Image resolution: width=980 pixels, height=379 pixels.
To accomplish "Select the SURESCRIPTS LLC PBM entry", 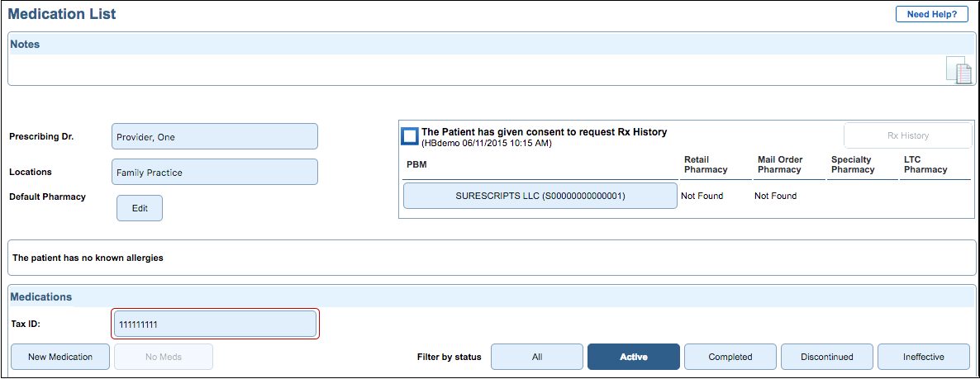I will point(540,197).
